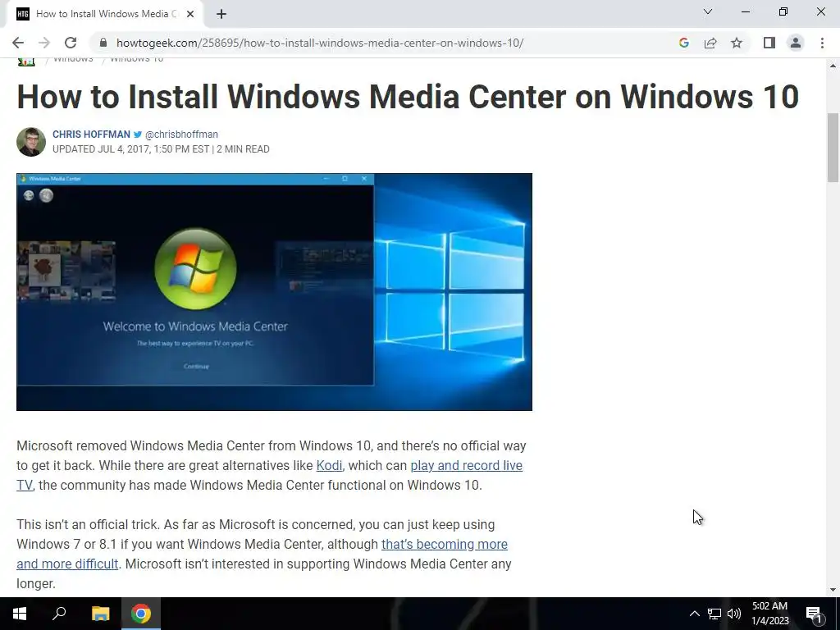Click the page scrollbar thumb
The height and width of the screenshot is (630, 840).
click(833, 148)
